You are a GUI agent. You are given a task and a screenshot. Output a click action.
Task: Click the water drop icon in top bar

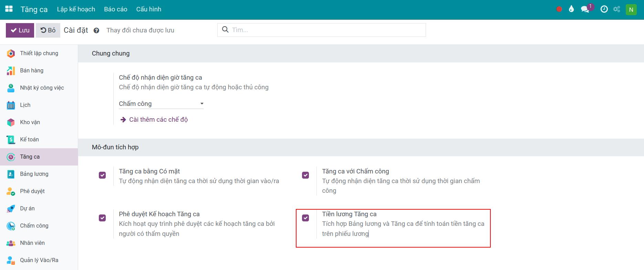571,9
